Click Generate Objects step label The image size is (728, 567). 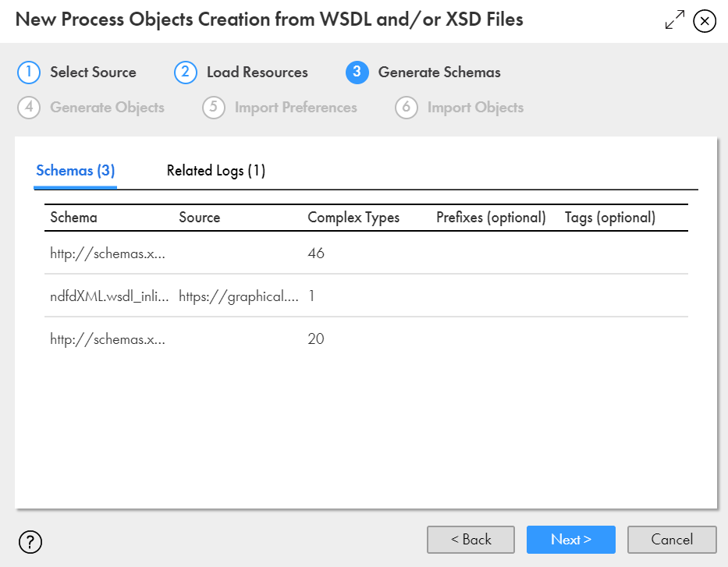[107, 108]
